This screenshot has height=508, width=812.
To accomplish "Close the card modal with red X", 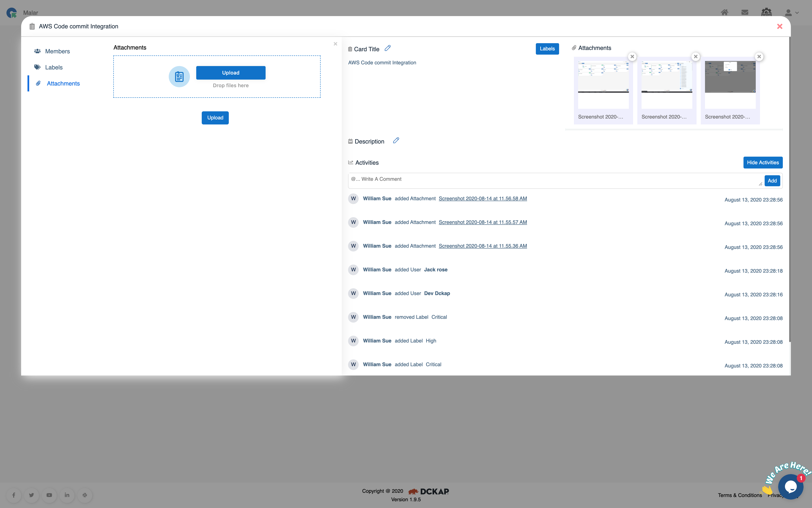I will (779, 26).
